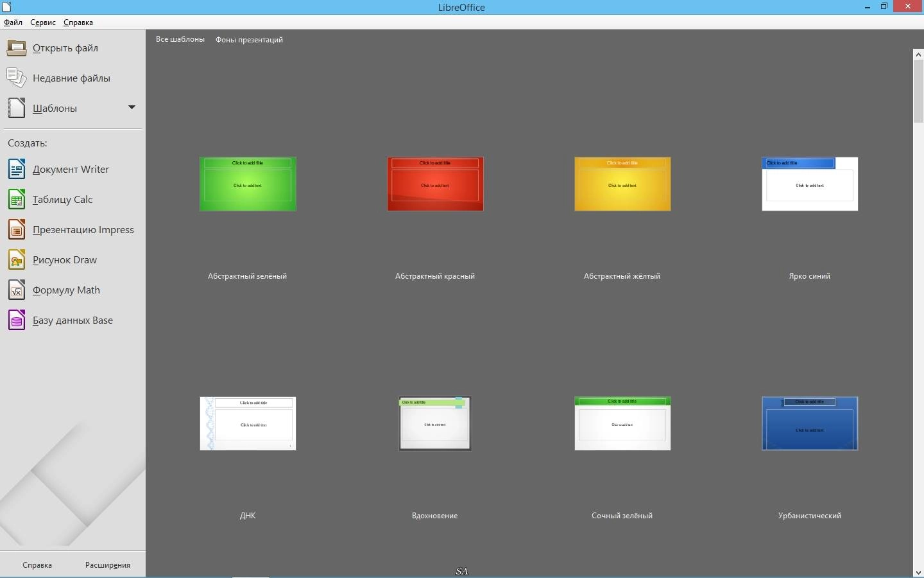
Task: Select the Абстрактный жёлтый template thumbnail
Action: pyautogui.click(x=622, y=184)
